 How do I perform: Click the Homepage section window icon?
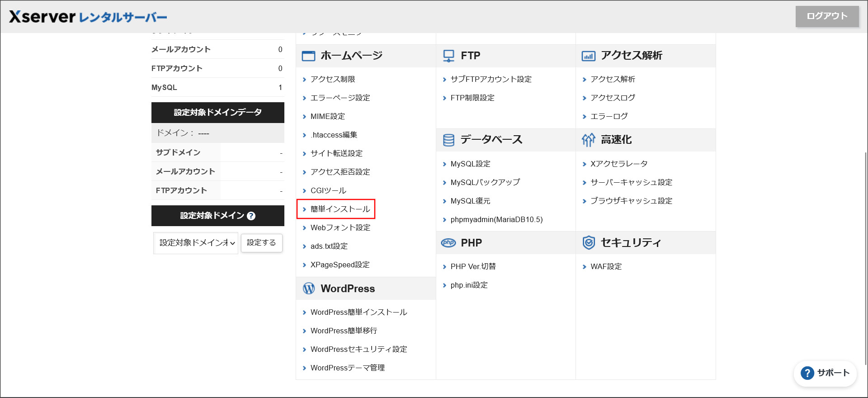(x=308, y=56)
